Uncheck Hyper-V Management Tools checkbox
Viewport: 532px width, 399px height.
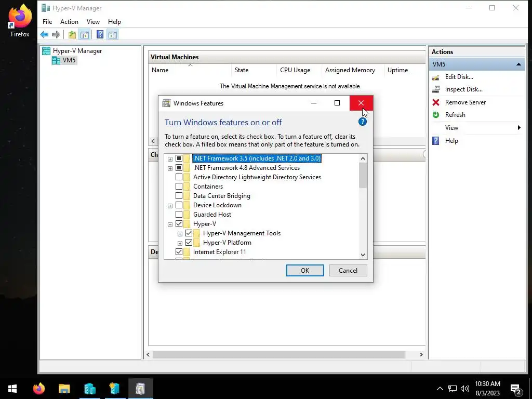[x=189, y=233]
